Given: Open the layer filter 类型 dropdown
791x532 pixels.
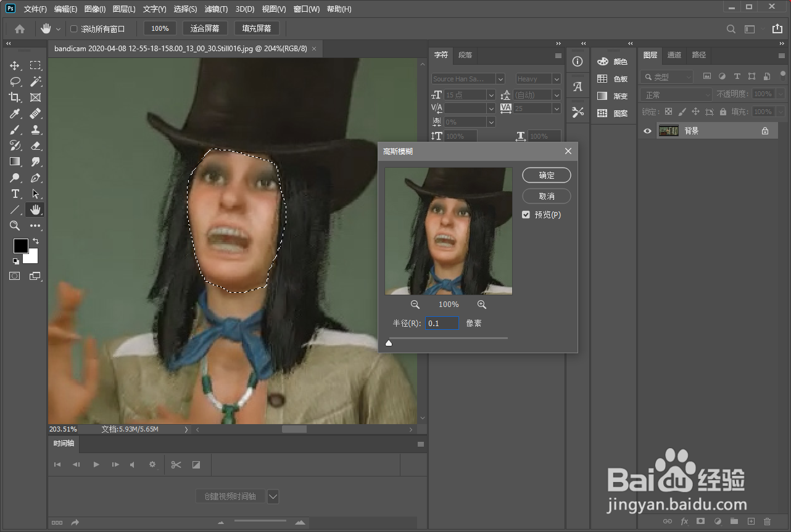Looking at the screenshot, I should click(667, 77).
